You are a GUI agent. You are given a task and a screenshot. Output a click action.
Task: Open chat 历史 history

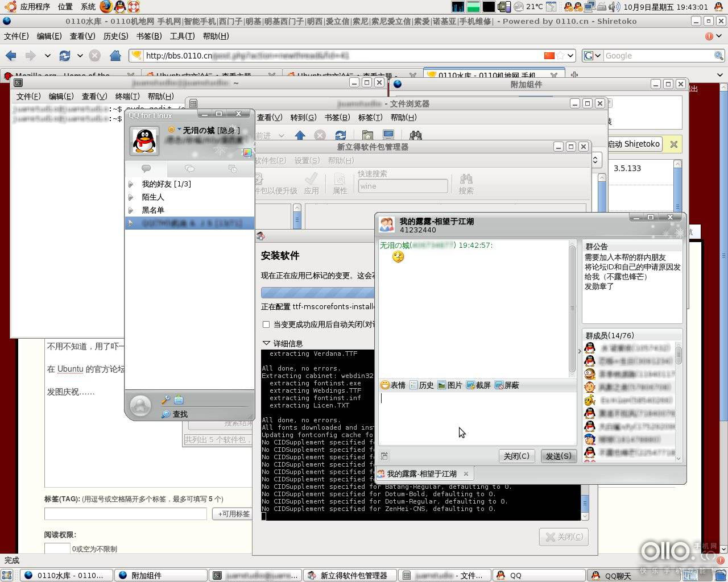pyautogui.click(x=421, y=385)
